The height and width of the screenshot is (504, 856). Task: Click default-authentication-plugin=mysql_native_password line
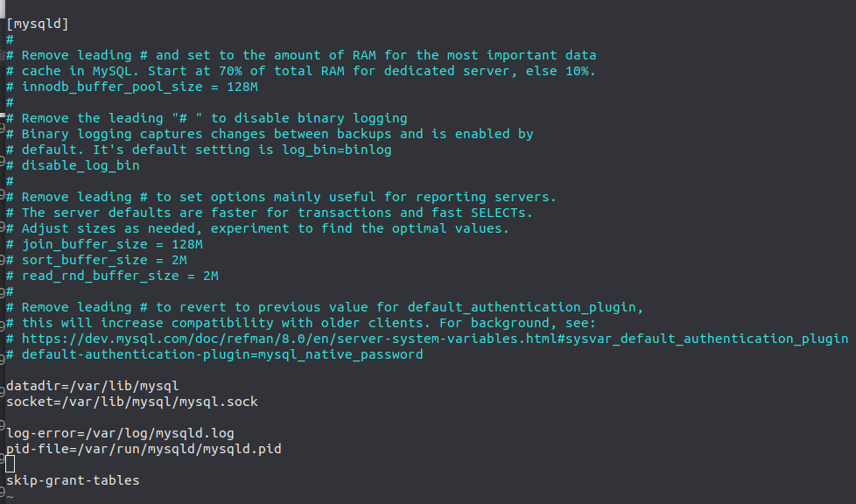[214, 354]
